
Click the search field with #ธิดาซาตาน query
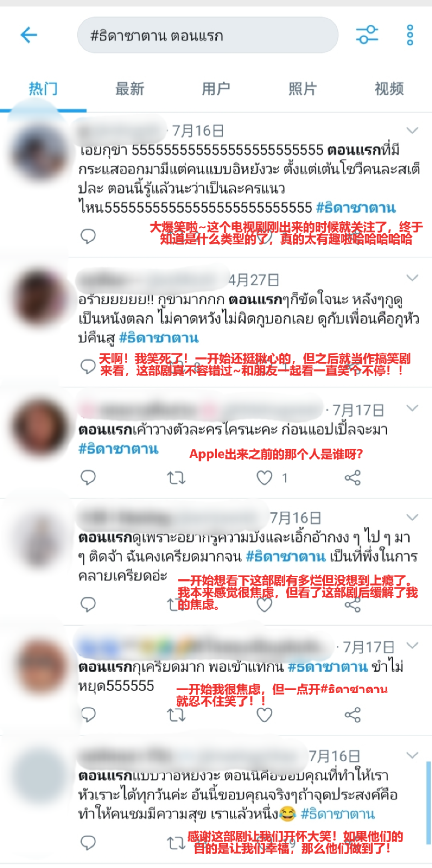tap(208, 35)
